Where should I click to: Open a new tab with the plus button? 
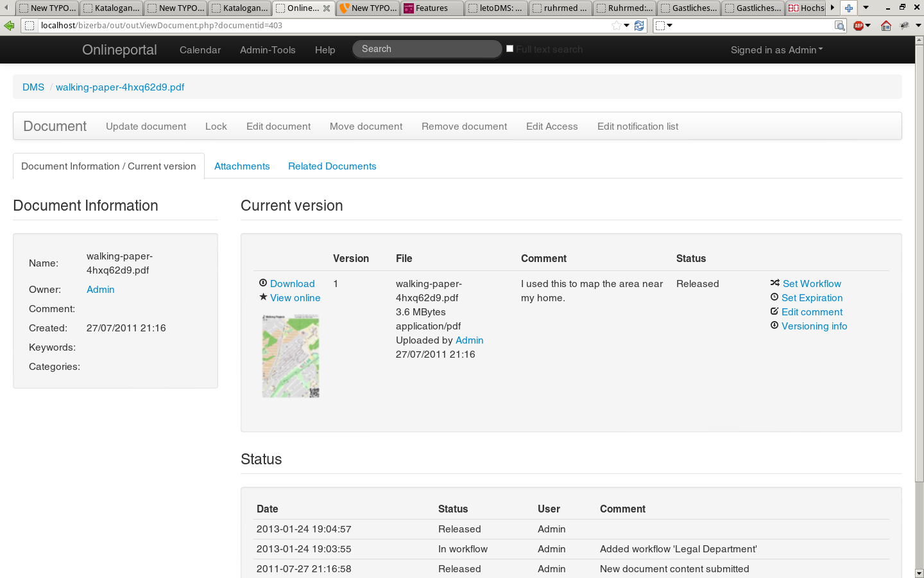click(x=849, y=8)
